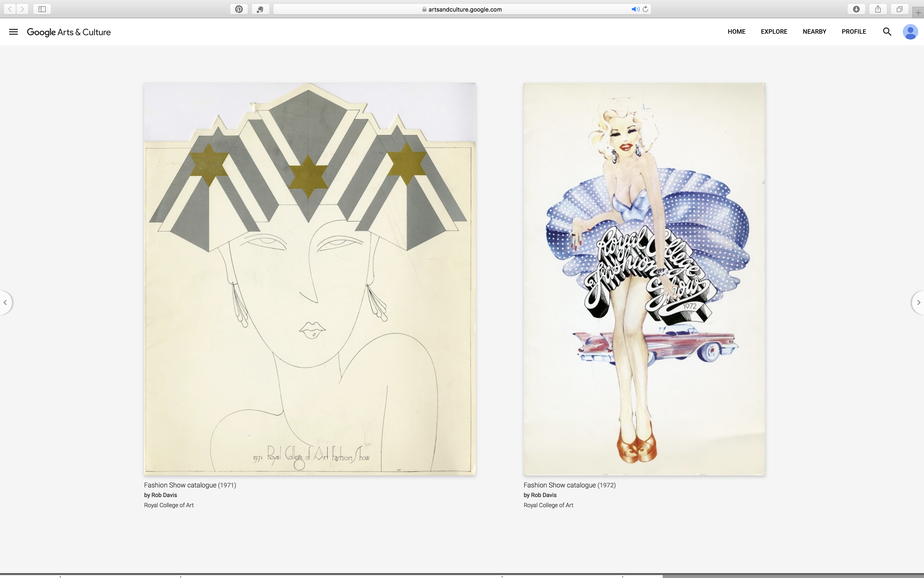Mute tab audio via speaker icon

[x=635, y=9]
